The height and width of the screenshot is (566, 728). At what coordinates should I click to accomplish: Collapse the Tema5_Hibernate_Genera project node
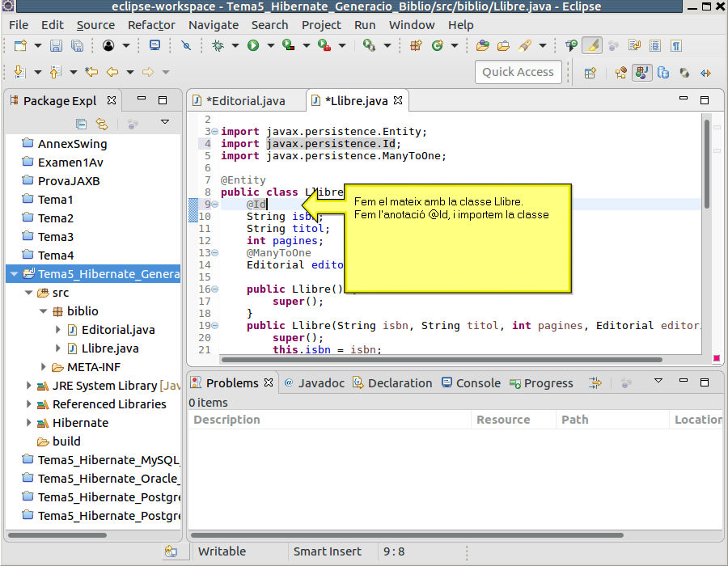pyautogui.click(x=14, y=274)
